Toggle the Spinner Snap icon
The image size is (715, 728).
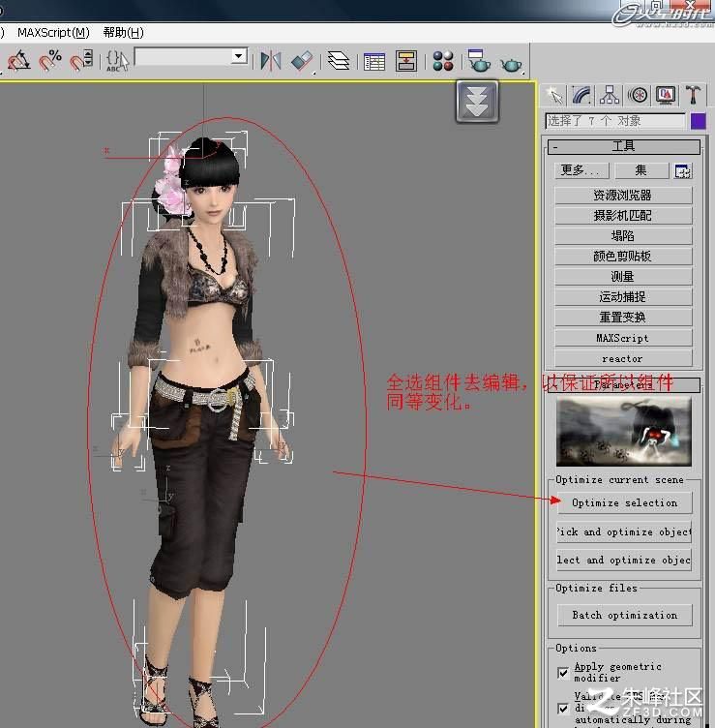tap(81, 60)
